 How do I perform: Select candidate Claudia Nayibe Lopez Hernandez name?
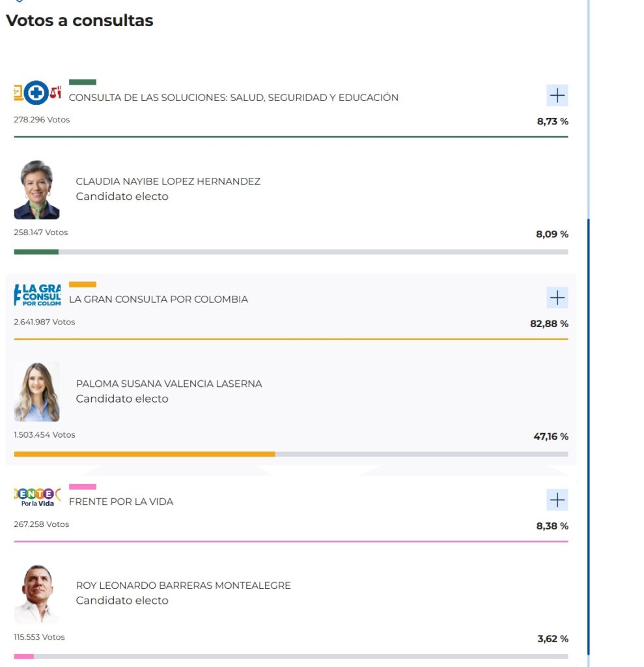coord(168,182)
